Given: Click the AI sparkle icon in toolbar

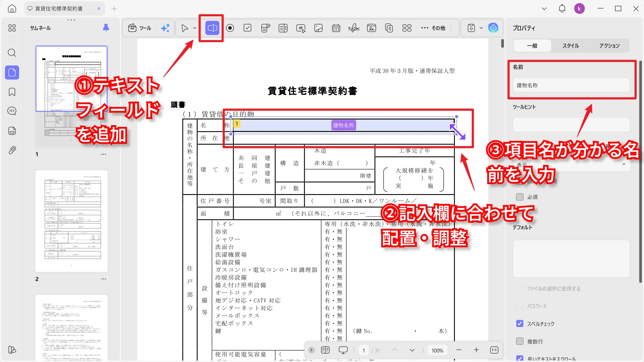Looking at the screenshot, I should pyautogui.click(x=165, y=28).
